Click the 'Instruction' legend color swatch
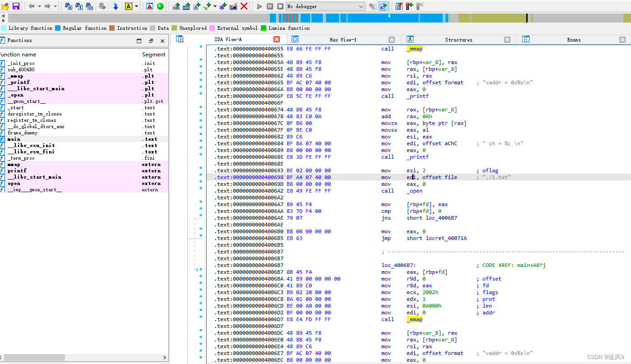 click(x=112, y=28)
